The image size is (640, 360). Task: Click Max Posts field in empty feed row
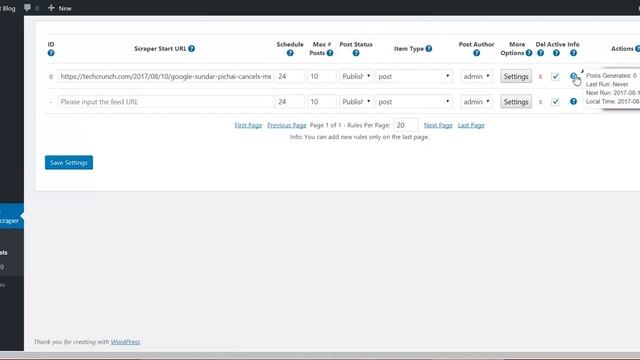click(322, 102)
